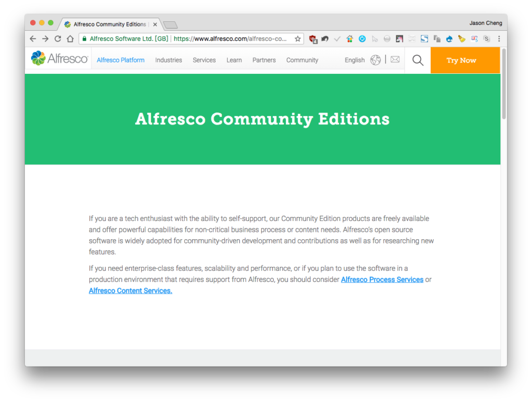The width and height of the screenshot is (532, 402).
Task: Open the Chrome three-dot menu
Action: (499, 38)
